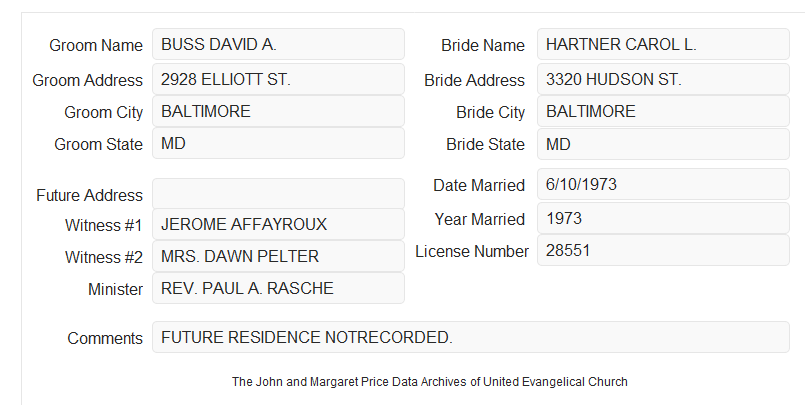Click the Comments field
This screenshot has height=405, width=805.
(471, 337)
